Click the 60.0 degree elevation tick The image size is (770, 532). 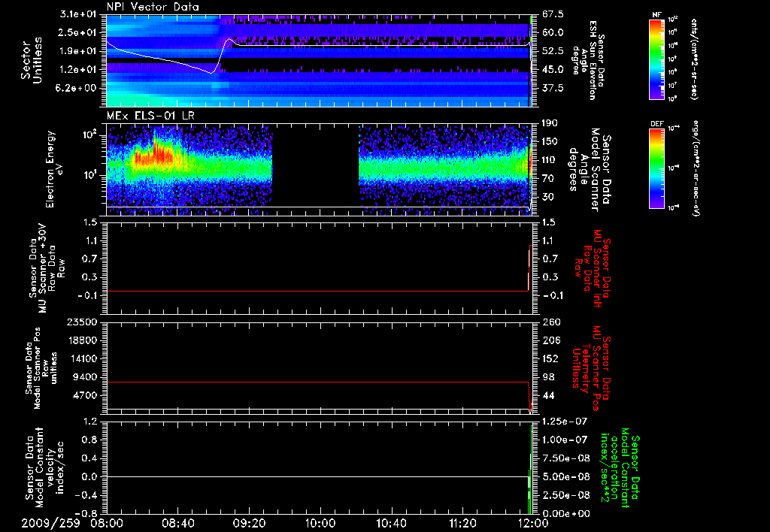(553, 32)
